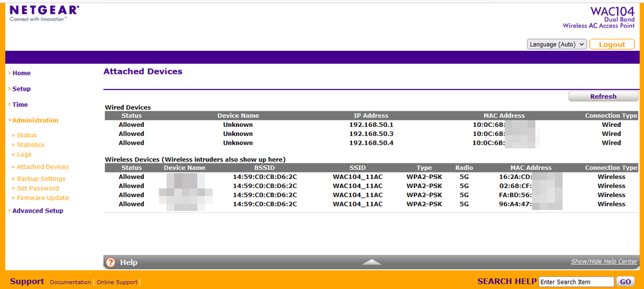
Task: Click the SSID column header
Action: pyautogui.click(x=357, y=167)
